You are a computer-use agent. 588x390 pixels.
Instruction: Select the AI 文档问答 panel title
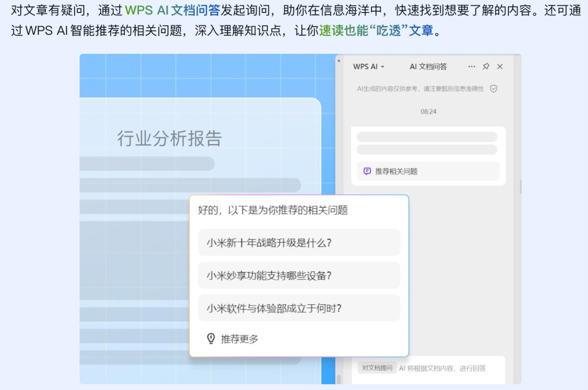click(x=428, y=66)
